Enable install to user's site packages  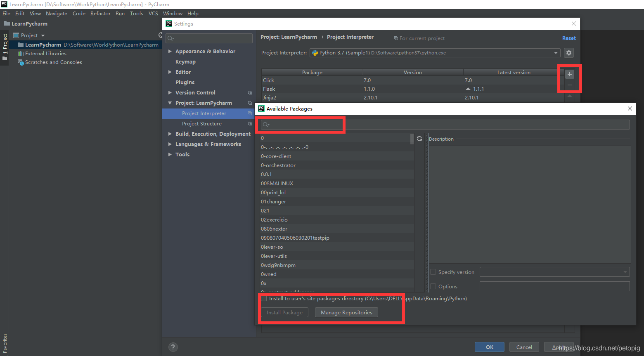pos(264,299)
